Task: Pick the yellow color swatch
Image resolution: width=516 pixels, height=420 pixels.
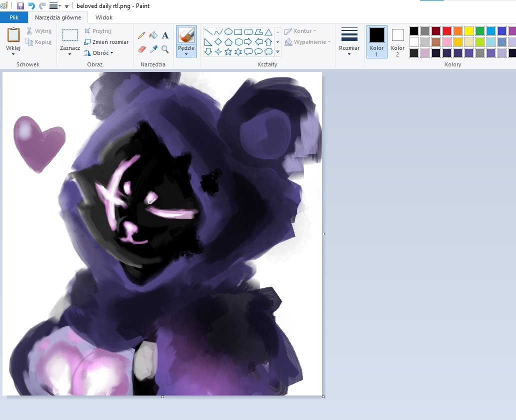Action: point(469,31)
